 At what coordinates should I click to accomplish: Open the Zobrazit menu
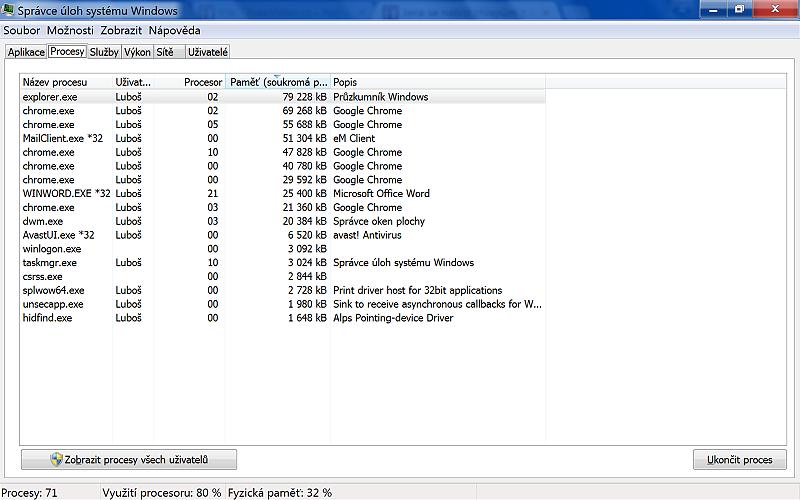tap(121, 31)
